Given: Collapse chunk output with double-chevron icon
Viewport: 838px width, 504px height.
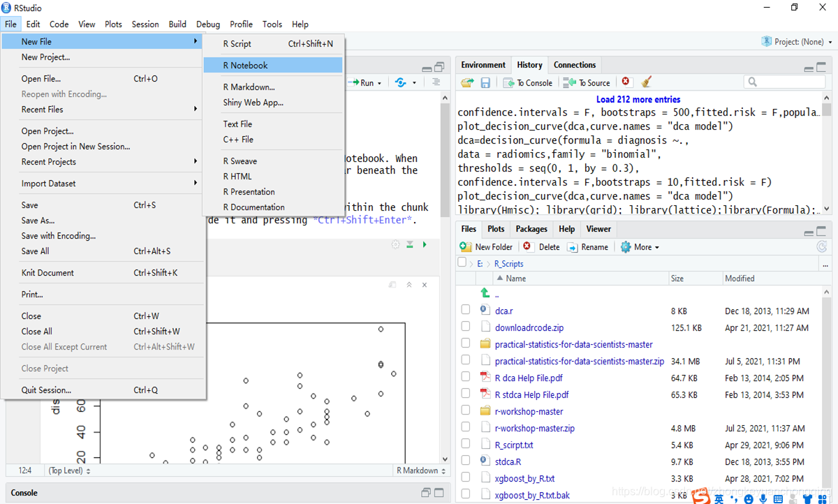Looking at the screenshot, I should tap(409, 285).
